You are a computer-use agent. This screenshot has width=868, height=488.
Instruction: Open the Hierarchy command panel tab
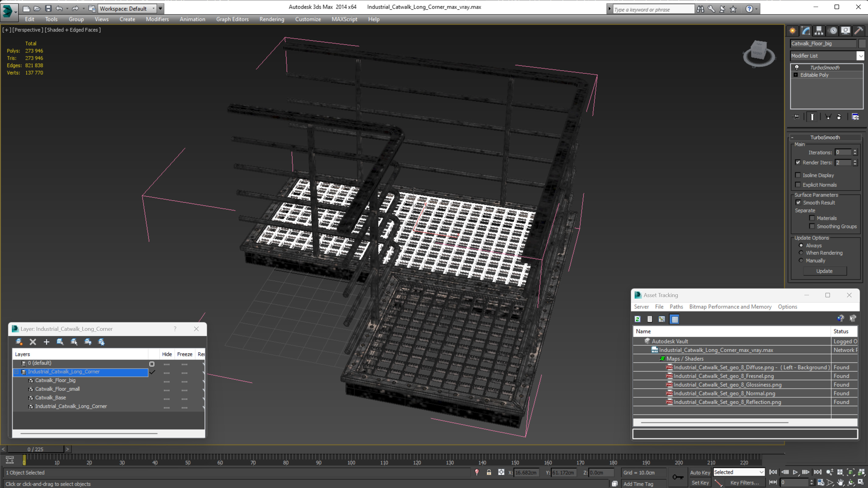819,31
